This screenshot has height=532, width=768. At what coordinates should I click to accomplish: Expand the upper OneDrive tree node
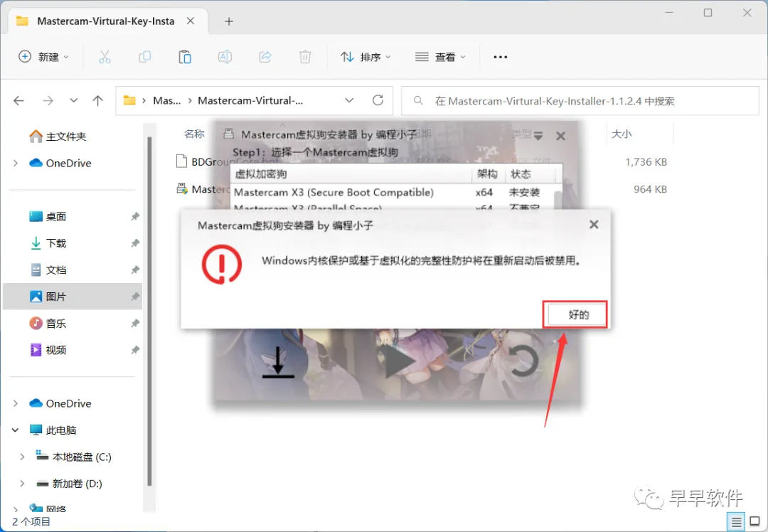[16, 163]
